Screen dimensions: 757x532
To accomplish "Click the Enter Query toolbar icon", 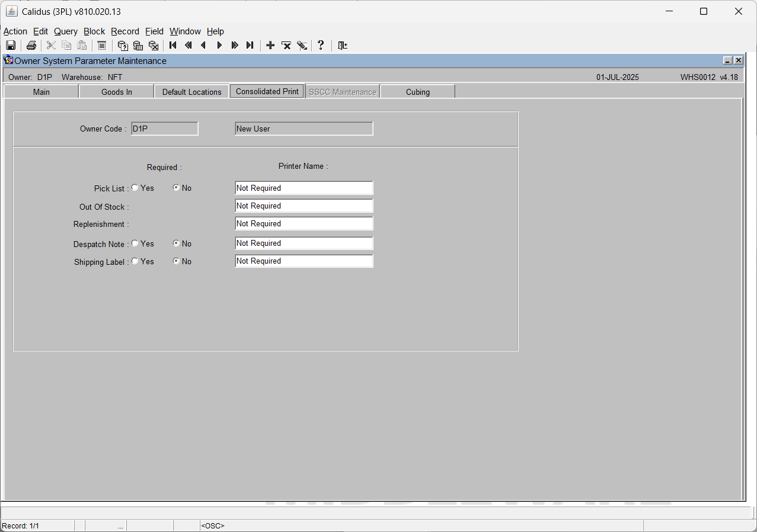I will point(123,45).
